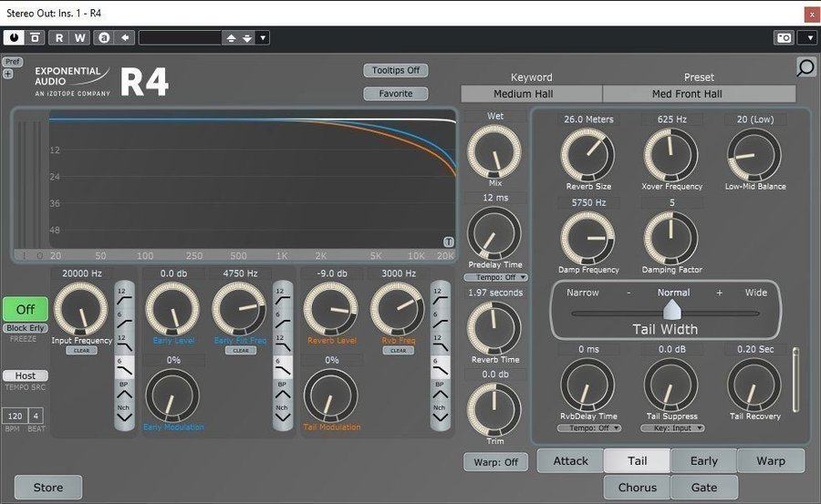The height and width of the screenshot is (504, 821).
Task: Open the Predelay Tempo: Off dropdown
Action: point(495,277)
